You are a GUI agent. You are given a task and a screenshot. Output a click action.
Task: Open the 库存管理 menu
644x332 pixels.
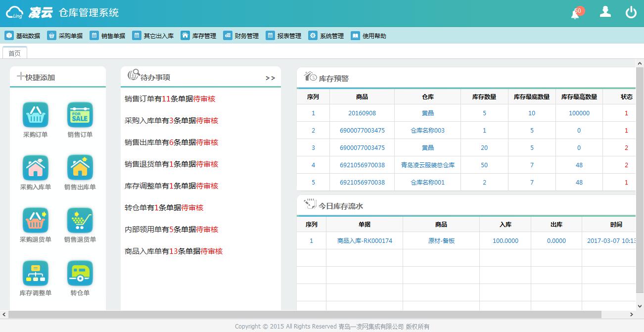coord(199,36)
